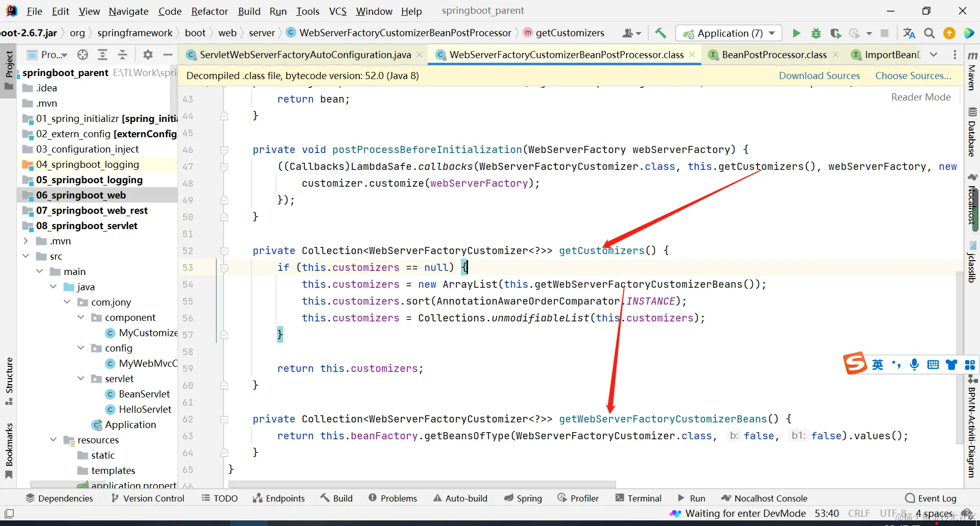
Task: Hide the Project tool window
Action: (168, 55)
